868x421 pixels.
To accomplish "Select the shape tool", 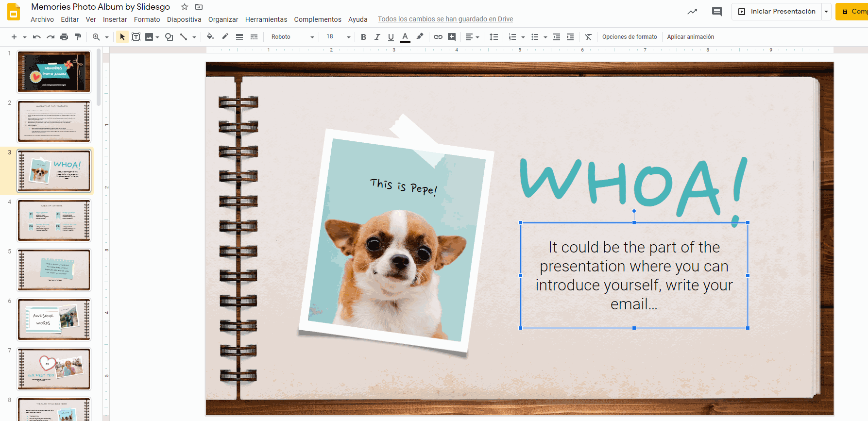I will click(169, 37).
